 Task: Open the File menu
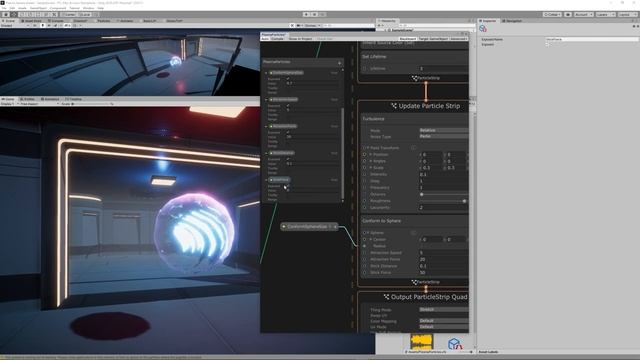tap(4, 8)
